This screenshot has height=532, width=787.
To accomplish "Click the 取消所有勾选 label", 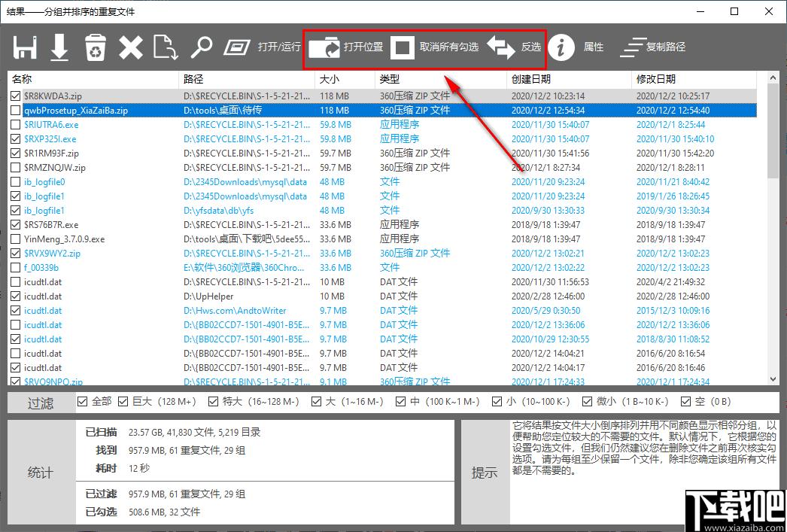I will point(449,47).
